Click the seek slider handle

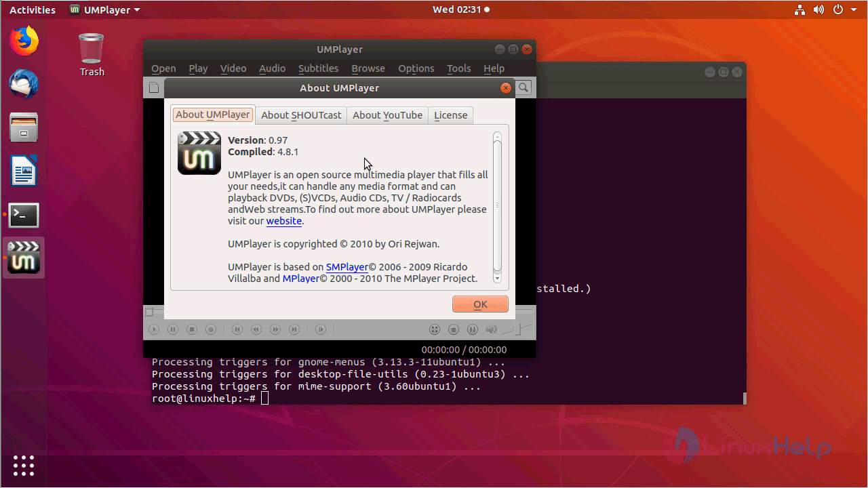click(x=149, y=312)
